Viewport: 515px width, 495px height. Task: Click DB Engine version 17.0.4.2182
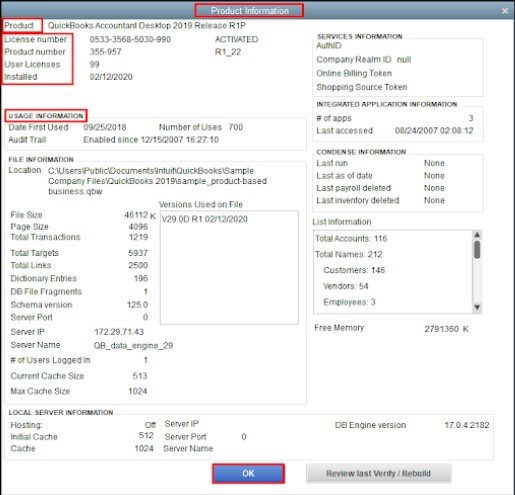467,425
